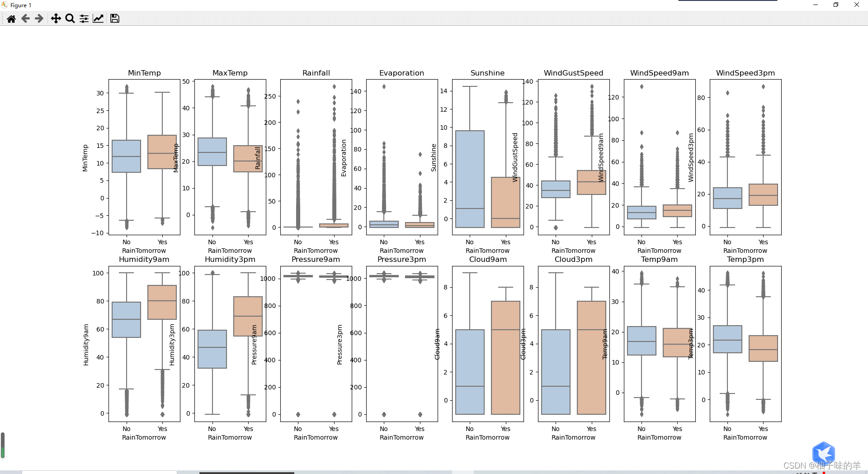Click the Pressure9am subplot title
Viewport: 868px width, 474px height.
click(x=316, y=259)
